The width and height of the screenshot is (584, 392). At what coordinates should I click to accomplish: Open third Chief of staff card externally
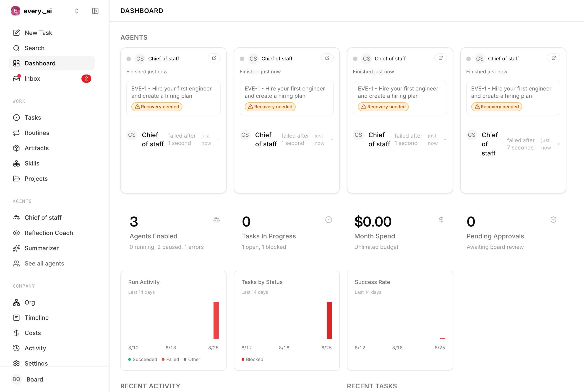click(x=441, y=58)
